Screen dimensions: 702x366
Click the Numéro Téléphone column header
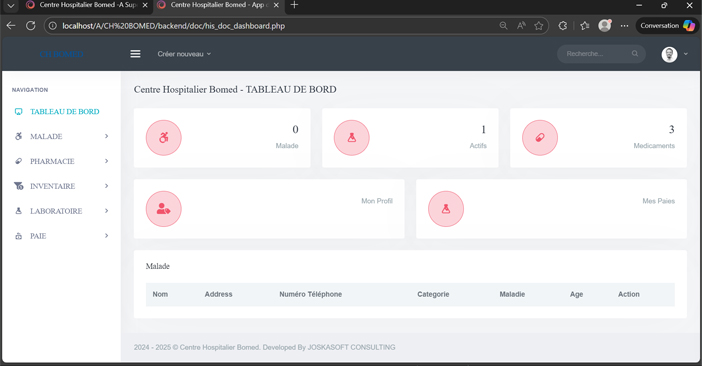coord(311,294)
